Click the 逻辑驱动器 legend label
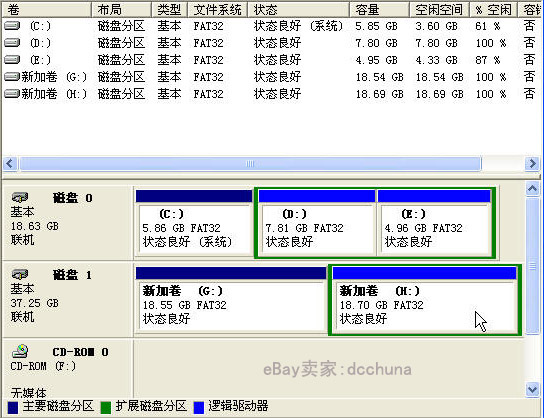544x418 pixels. pos(238,406)
